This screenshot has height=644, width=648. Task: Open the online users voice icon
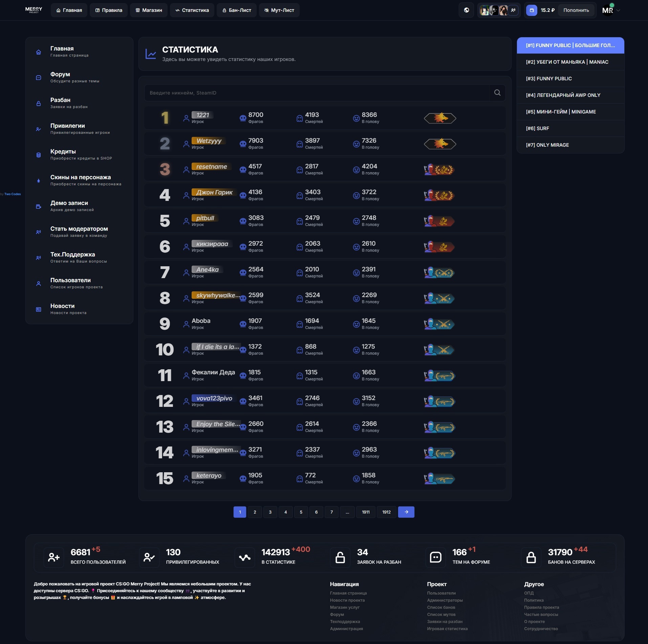point(513,10)
